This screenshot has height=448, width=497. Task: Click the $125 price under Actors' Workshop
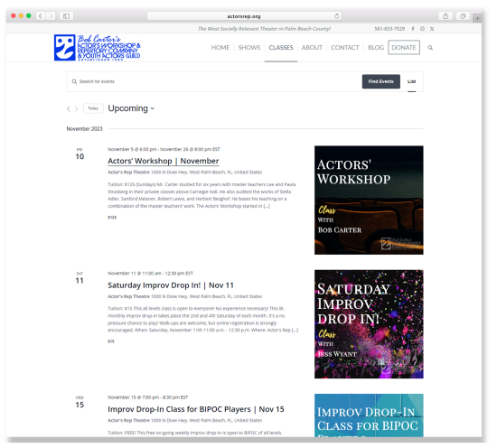click(112, 218)
